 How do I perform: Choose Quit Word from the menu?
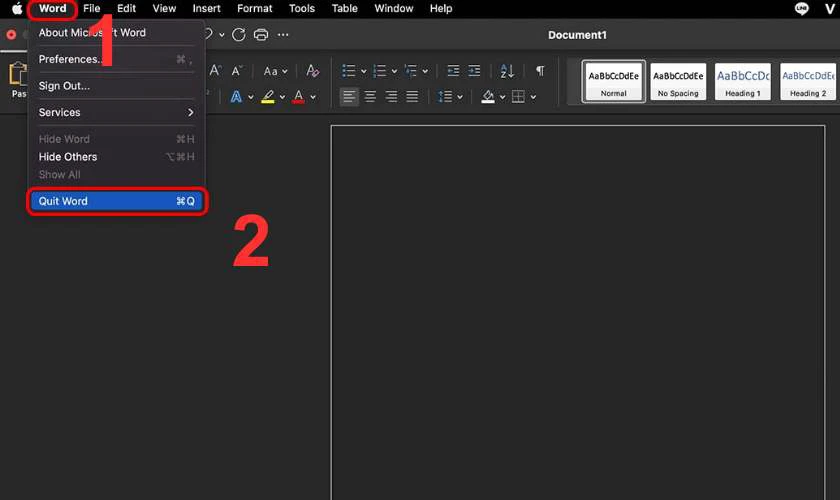coord(116,202)
